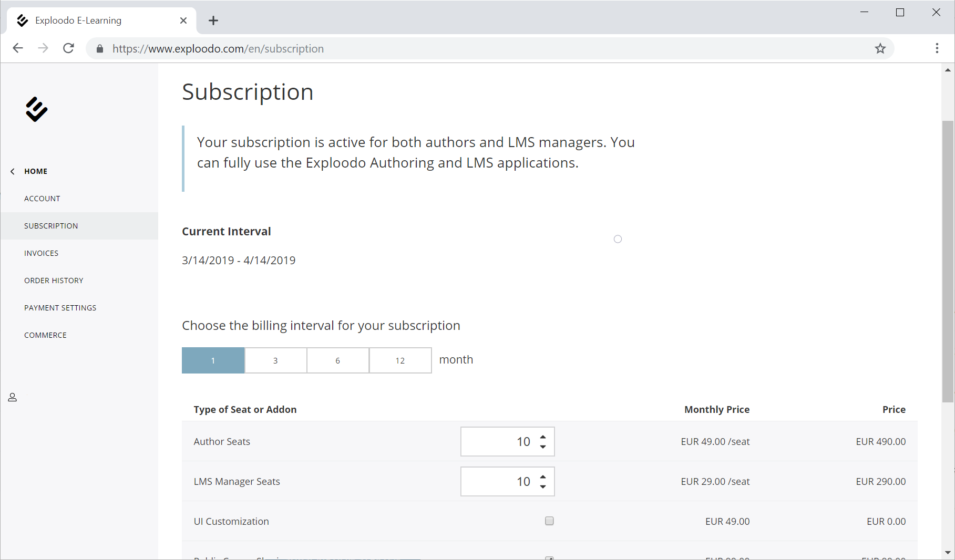Open the browser three-dot menu
Image resolution: width=955 pixels, height=560 pixels.
pos(937,49)
